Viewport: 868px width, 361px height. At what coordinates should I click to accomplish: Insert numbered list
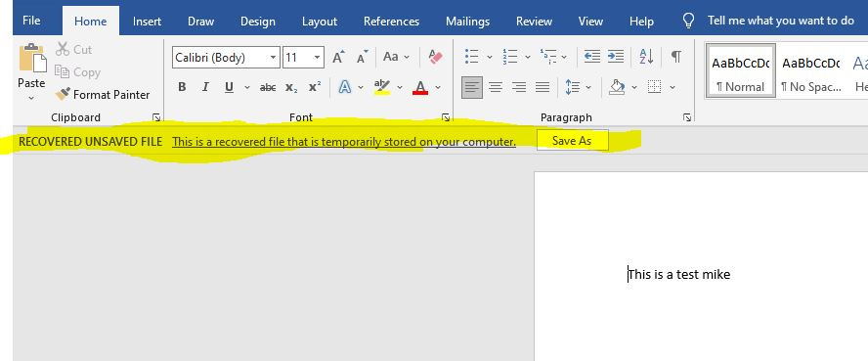[x=510, y=57]
